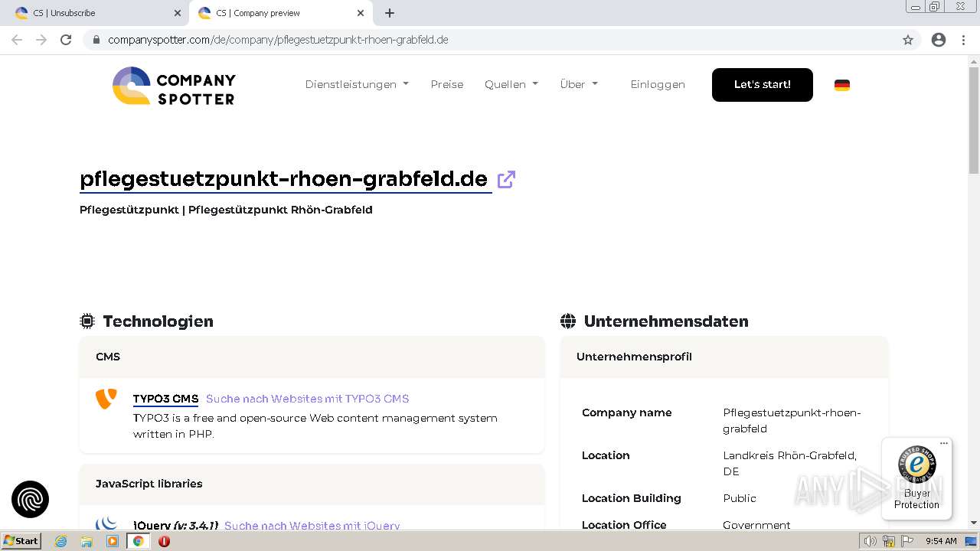This screenshot has width=980, height=551.
Task: Click the red Opera-style taskbar icon
Action: (164, 541)
